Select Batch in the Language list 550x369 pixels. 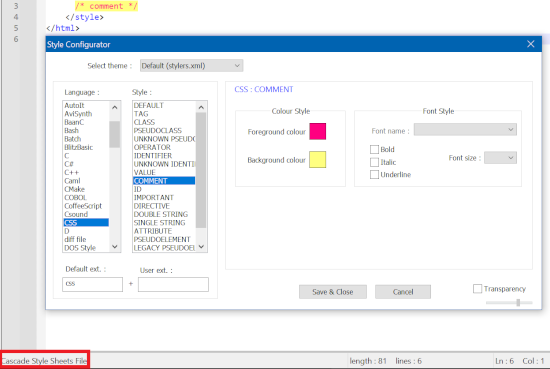pos(86,139)
